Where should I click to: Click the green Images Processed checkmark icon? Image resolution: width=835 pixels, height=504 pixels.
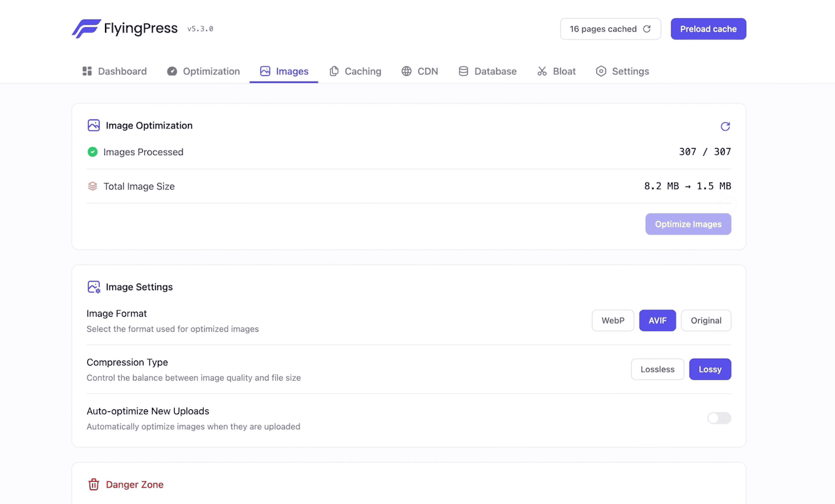(x=93, y=152)
